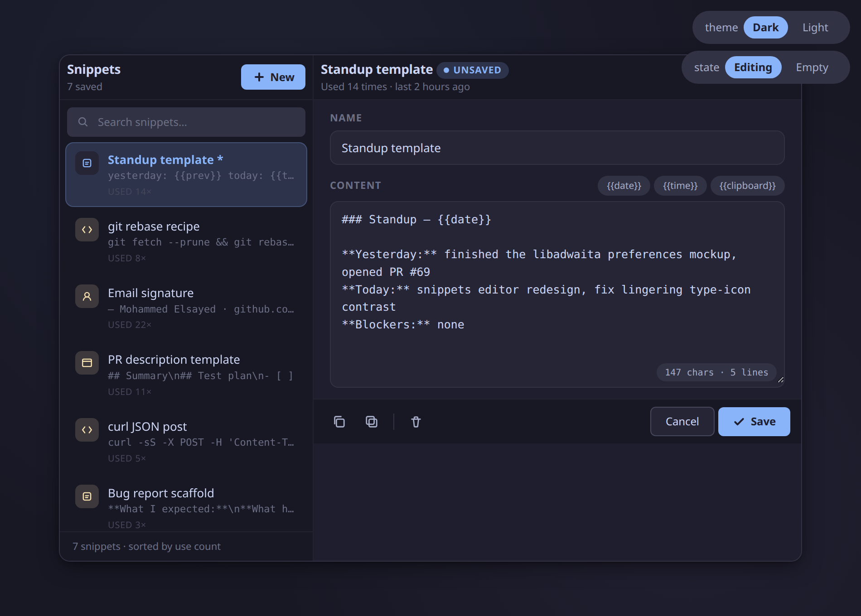Click the Standup template editor heading
Screen dimensions: 861x616
[x=377, y=69]
